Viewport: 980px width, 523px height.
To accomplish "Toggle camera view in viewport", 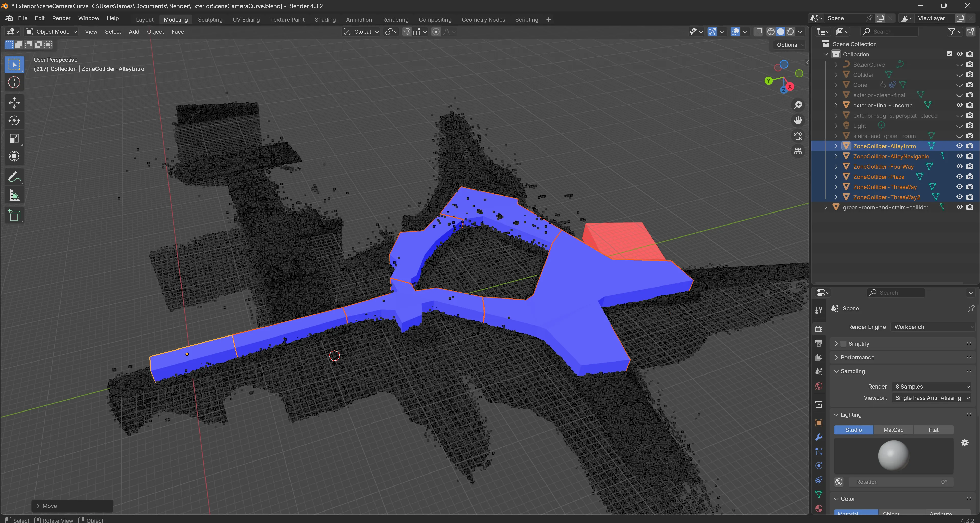I will [x=798, y=136].
